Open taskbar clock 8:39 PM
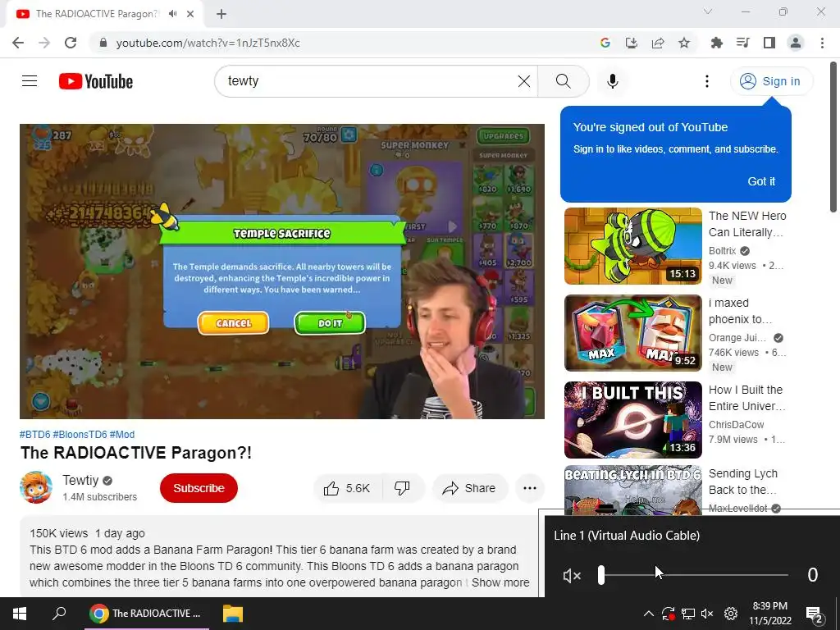 click(x=769, y=614)
